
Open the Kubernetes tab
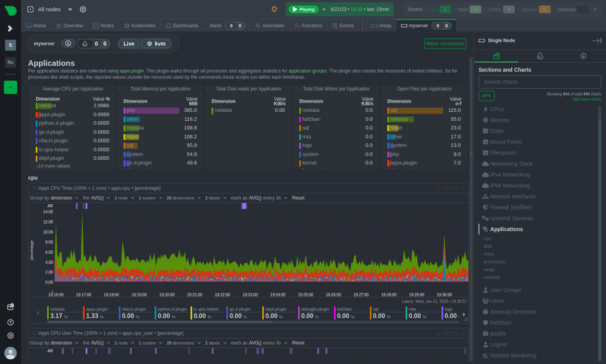coord(140,25)
